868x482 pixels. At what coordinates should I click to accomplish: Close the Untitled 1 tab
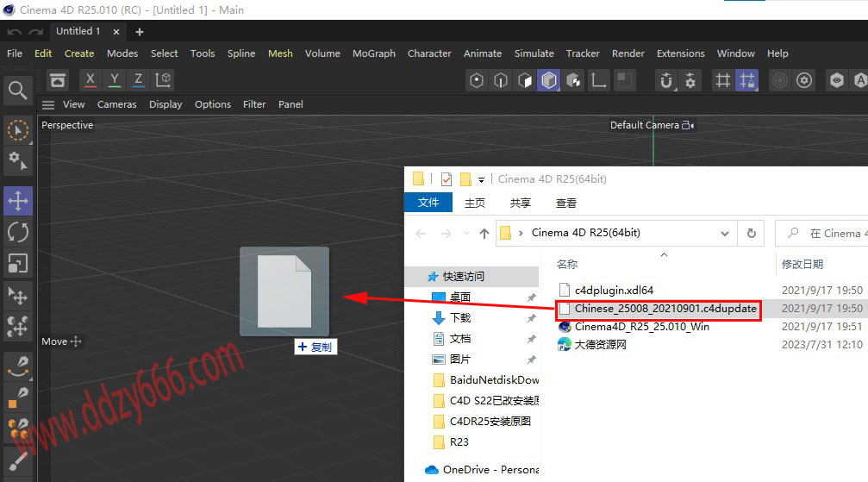point(116,32)
